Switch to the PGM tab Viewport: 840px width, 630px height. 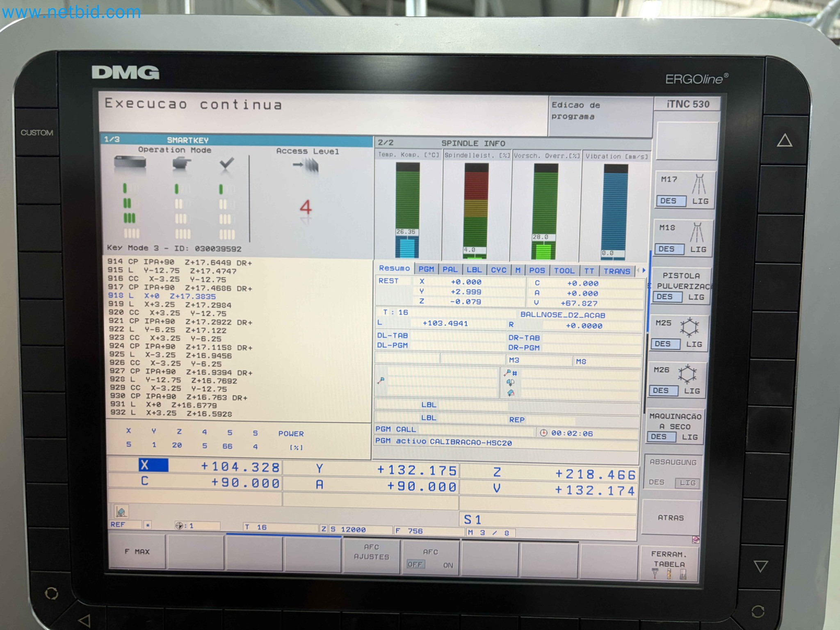pos(426,269)
